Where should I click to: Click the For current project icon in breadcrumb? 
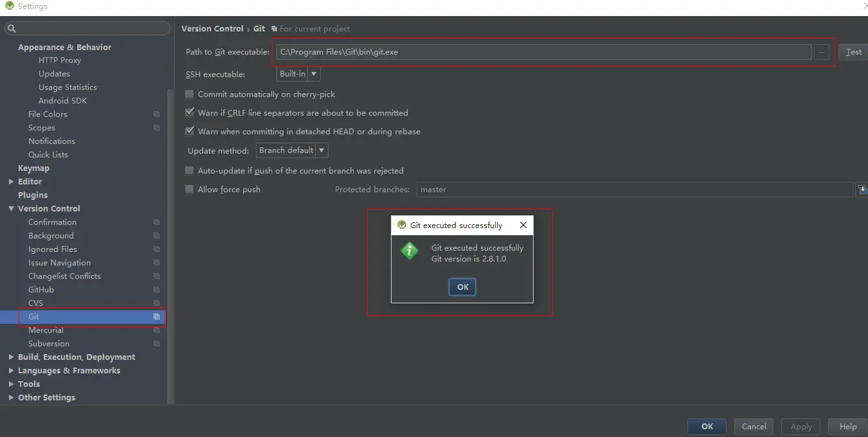(275, 29)
